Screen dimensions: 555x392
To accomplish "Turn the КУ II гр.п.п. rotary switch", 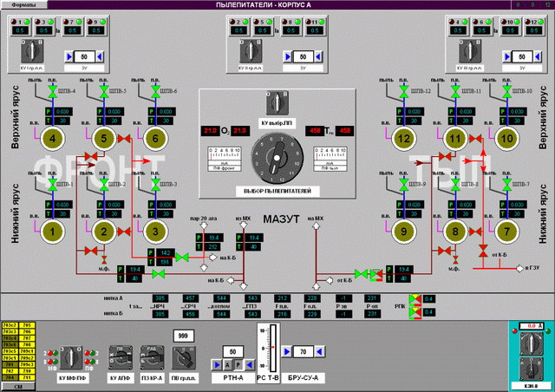I will click(251, 51).
